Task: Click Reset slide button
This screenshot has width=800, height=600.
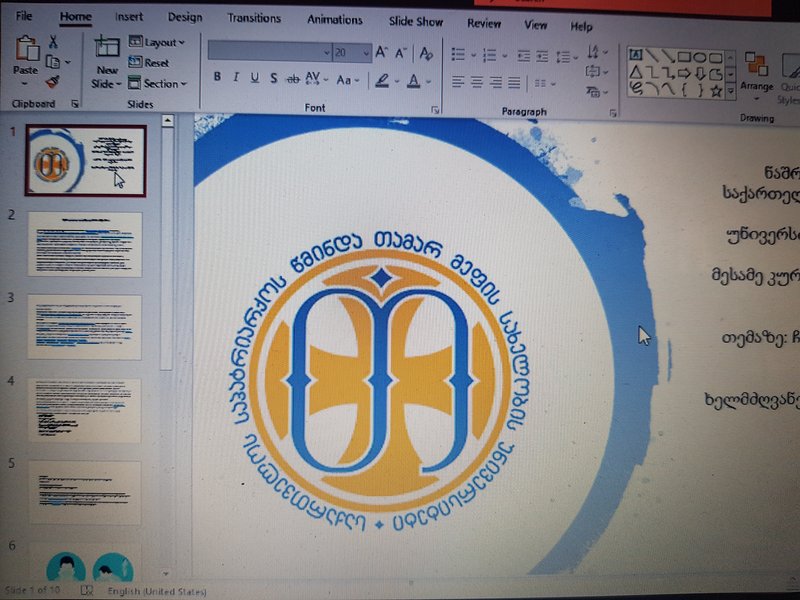Action: pyautogui.click(x=148, y=63)
